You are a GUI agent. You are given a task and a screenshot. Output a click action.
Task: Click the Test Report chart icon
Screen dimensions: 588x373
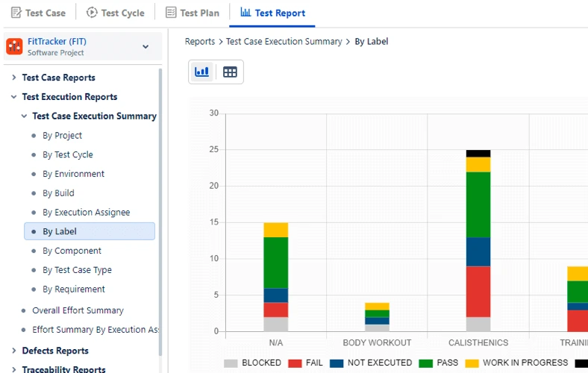[x=245, y=13]
